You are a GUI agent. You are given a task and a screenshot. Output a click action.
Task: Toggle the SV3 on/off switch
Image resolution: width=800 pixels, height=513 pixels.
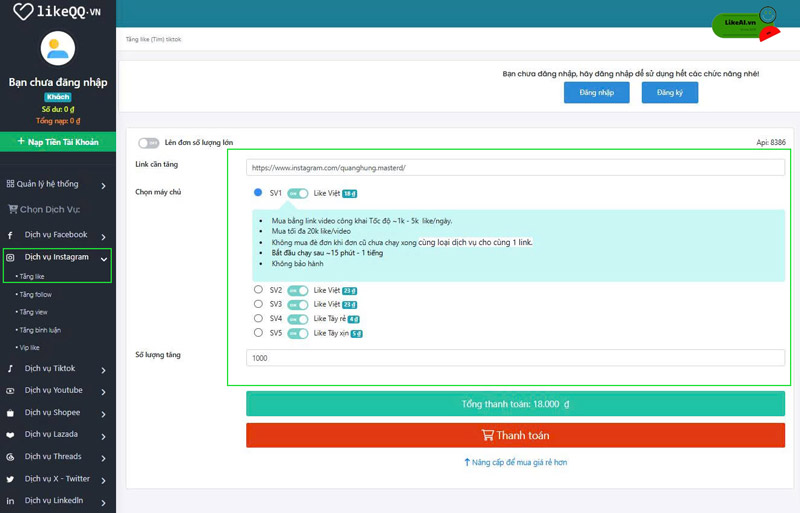(x=298, y=305)
